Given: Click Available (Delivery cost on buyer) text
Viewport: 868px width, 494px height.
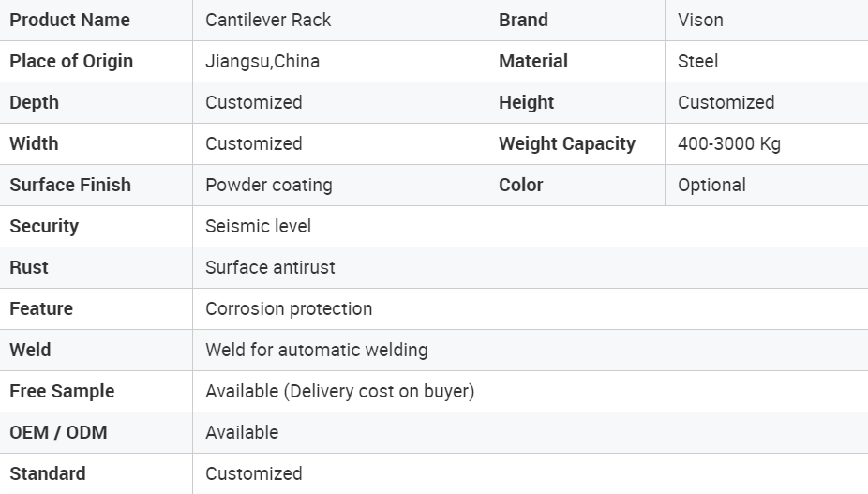Looking at the screenshot, I should tap(340, 391).
